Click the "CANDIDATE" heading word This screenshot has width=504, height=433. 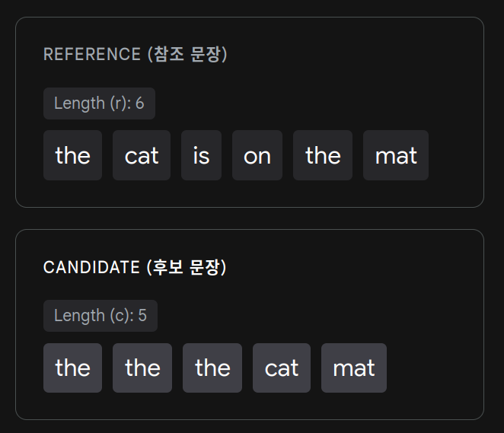coord(91,268)
